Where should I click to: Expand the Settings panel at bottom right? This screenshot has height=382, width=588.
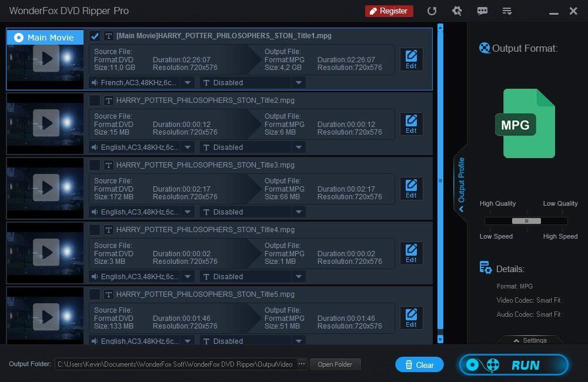pos(530,340)
